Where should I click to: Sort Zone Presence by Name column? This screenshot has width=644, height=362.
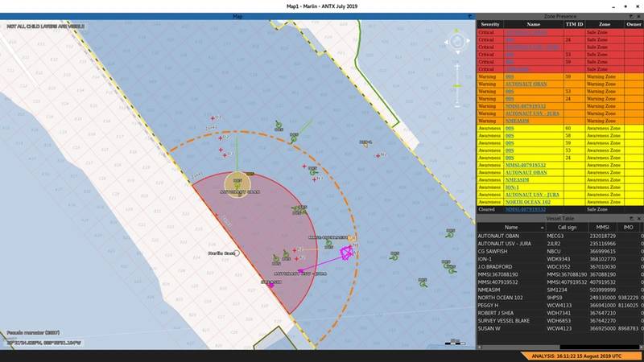[x=533, y=24]
